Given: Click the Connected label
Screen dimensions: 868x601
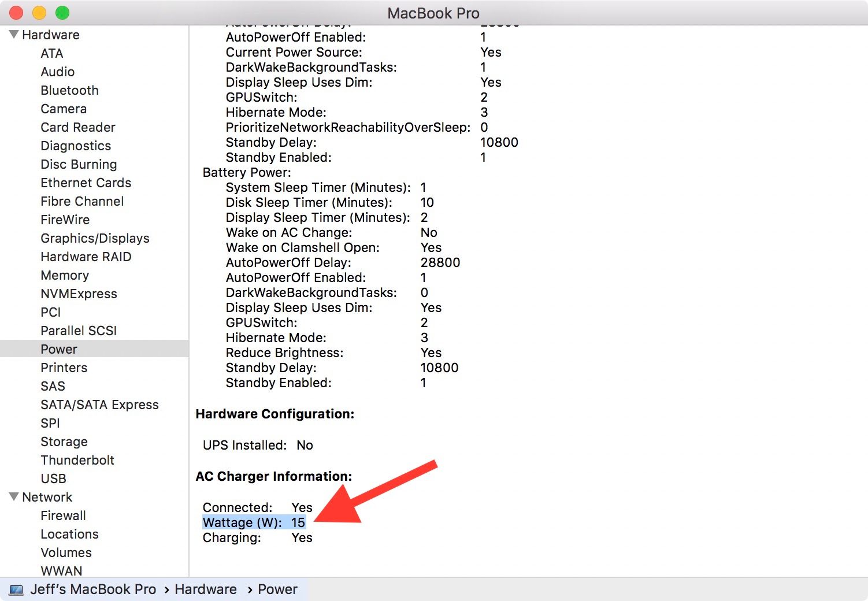Looking at the screenshot, I should tap(238, 507).
